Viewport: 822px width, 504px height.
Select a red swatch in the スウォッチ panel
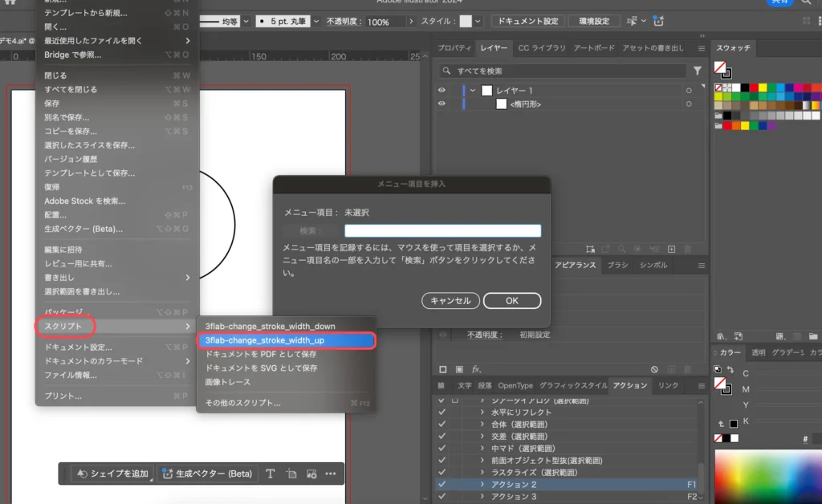[x=755, y=88]
